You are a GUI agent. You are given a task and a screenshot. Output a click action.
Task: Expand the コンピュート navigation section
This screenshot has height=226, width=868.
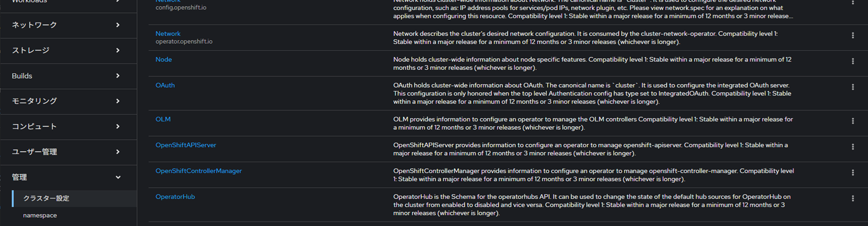click(x=66, y=127)
